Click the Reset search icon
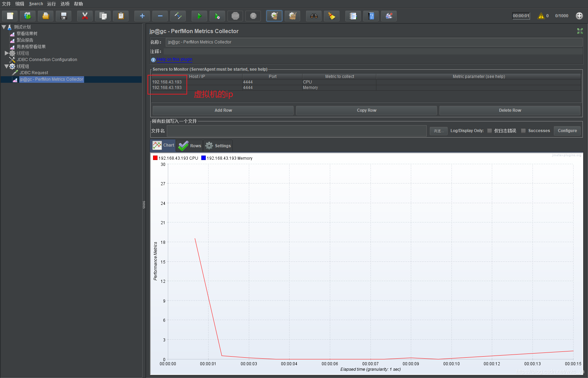 332,16
